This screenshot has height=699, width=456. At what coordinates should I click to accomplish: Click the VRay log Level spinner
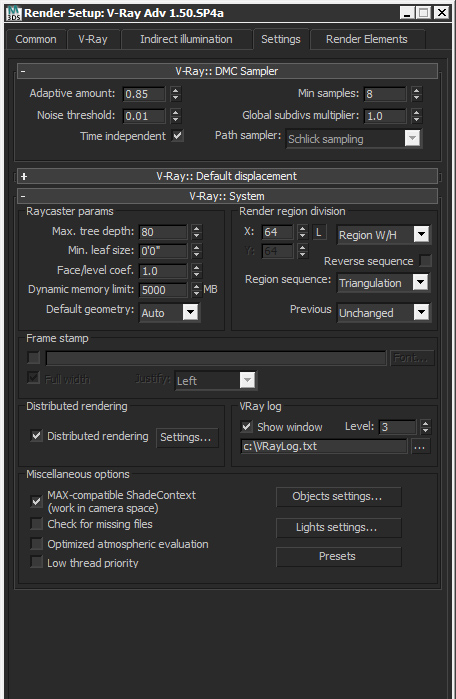click(x=426, y=427)
